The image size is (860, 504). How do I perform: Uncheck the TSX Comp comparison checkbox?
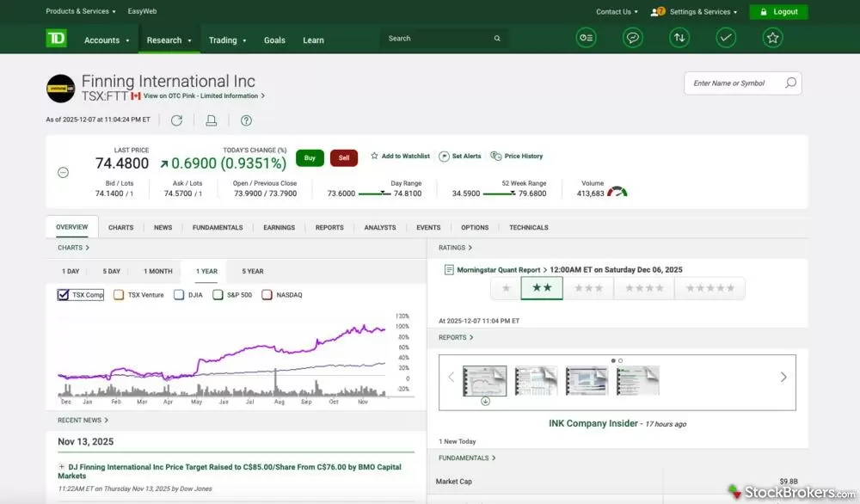63,293
